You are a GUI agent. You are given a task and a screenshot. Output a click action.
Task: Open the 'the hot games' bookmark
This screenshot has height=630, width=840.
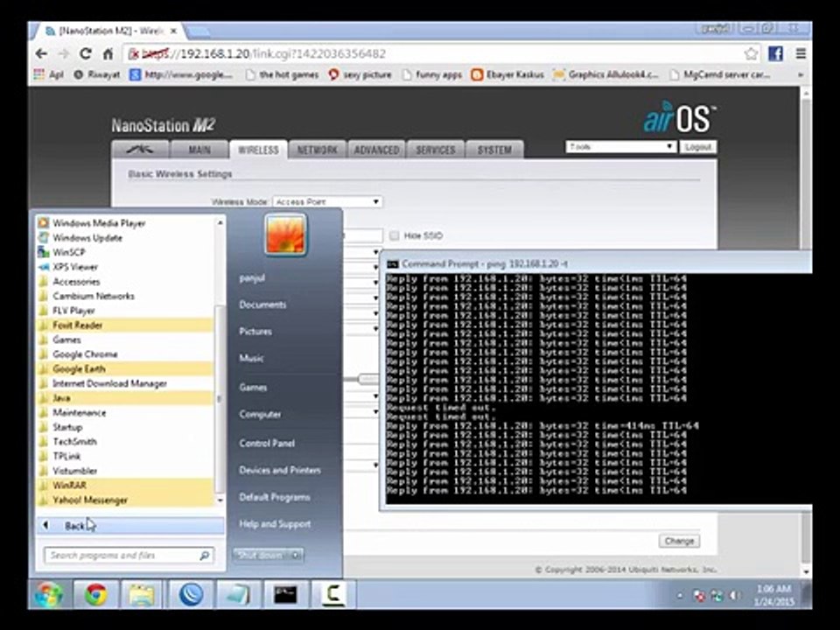(x=283, y=74)
